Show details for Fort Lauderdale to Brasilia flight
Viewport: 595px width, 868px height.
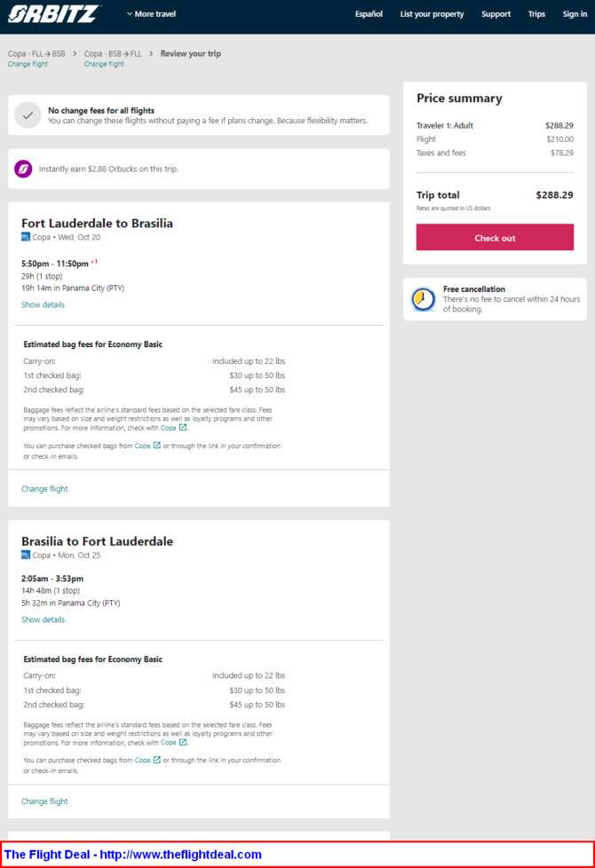pos(43,304)
